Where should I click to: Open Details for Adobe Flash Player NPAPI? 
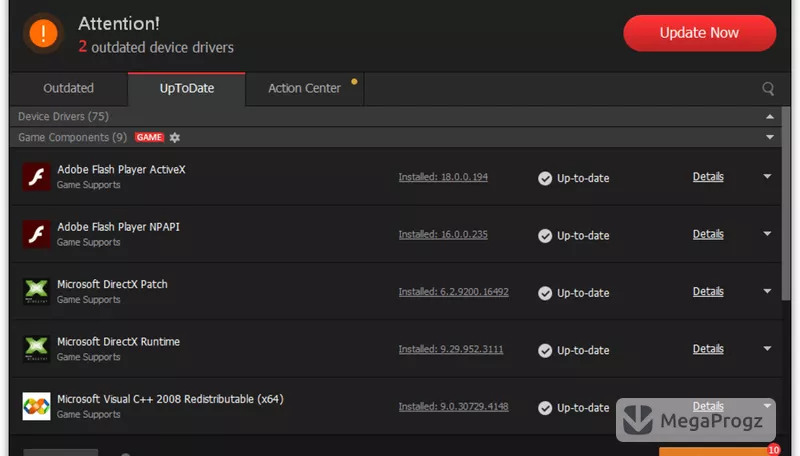pyautogui.click(x=708, y=234)
